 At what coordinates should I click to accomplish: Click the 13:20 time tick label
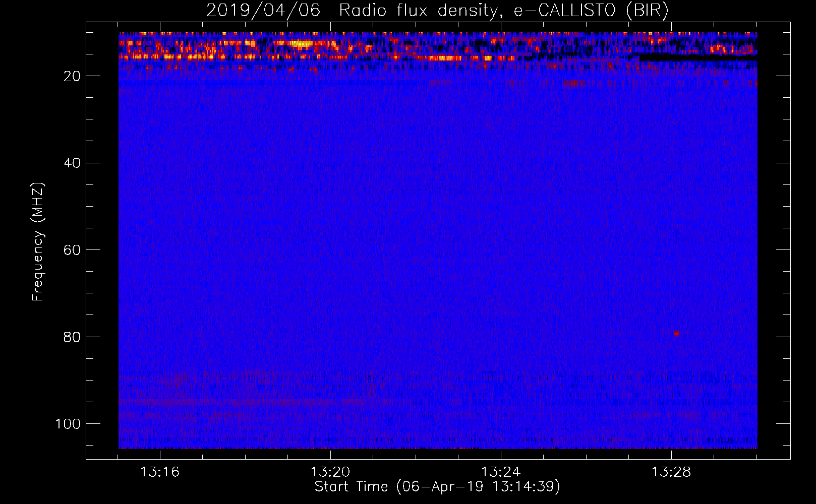[x=330, y=472]
